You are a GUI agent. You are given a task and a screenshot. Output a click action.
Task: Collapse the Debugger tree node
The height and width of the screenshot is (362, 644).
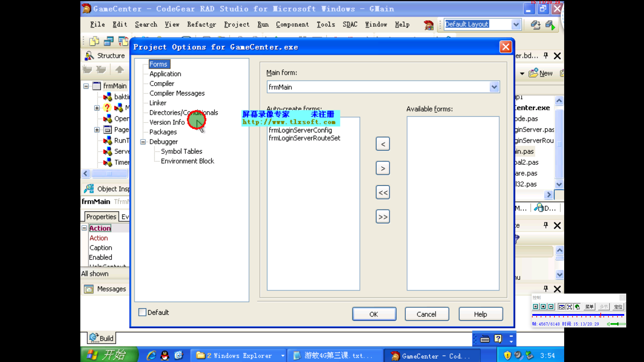pos(143,142)
